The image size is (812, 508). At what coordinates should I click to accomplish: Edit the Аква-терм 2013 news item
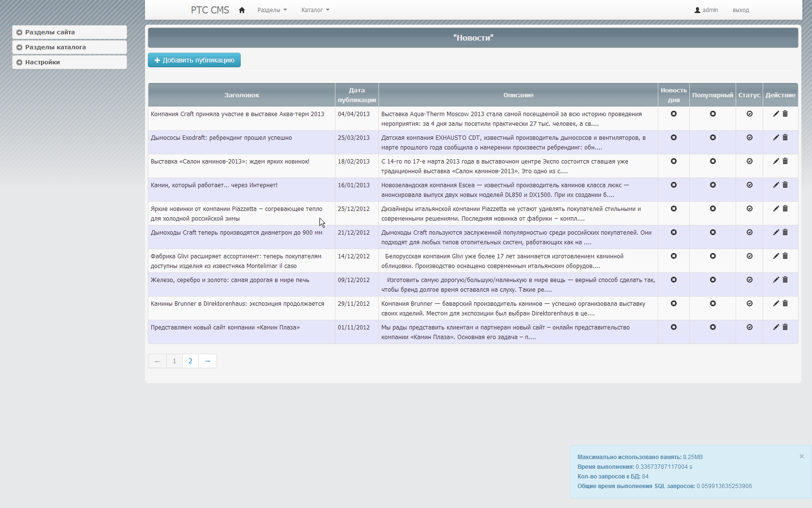[x=776, y=114]
